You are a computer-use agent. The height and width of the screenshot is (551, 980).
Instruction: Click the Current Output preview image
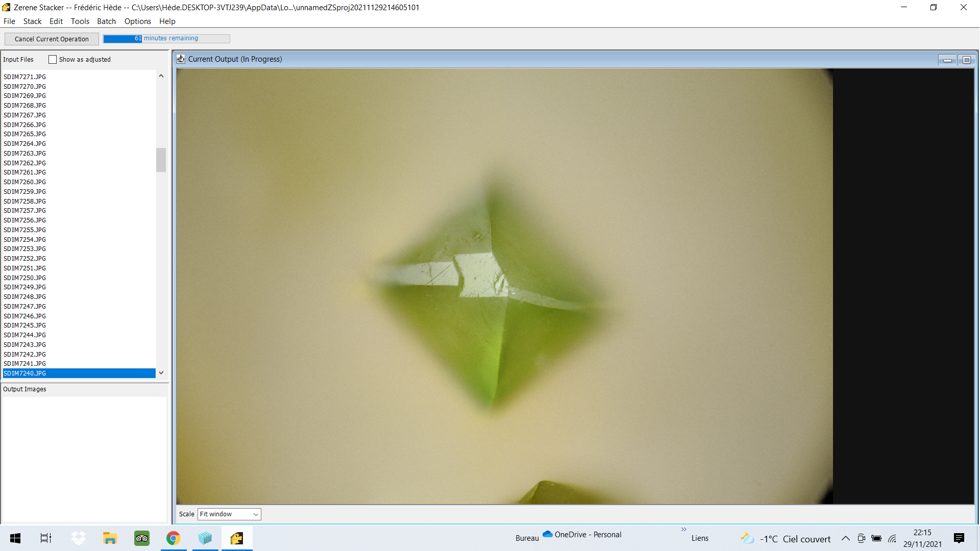504,286
